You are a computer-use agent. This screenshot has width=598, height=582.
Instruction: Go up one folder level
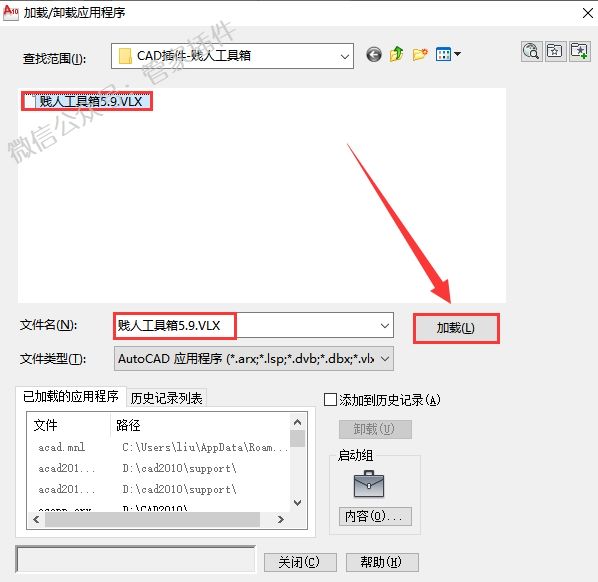tap(397, 54)
